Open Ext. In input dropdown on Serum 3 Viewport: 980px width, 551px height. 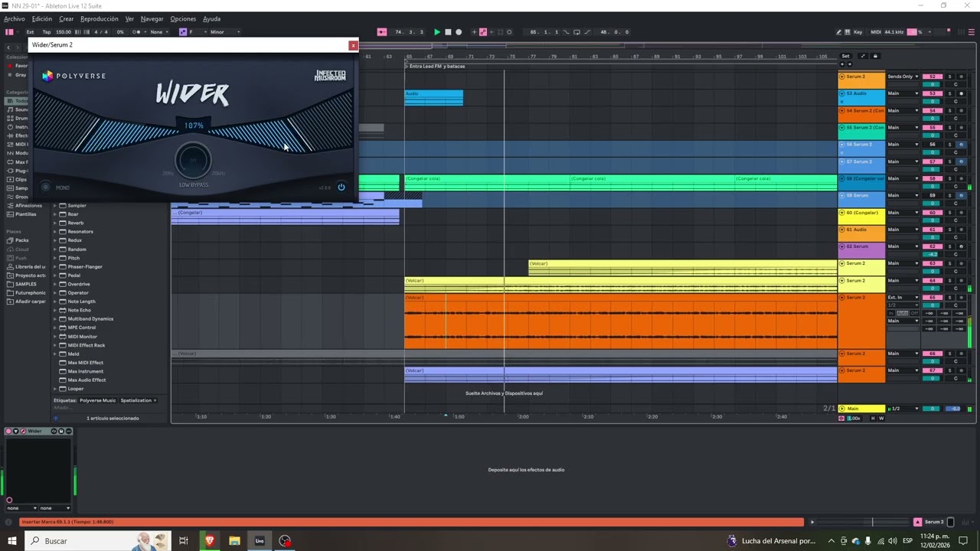click(x=903, y=297)
